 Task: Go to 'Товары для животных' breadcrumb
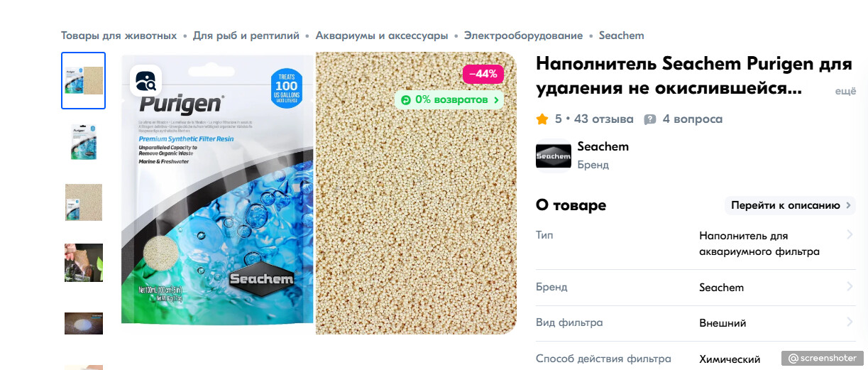(x=119, y=36)
